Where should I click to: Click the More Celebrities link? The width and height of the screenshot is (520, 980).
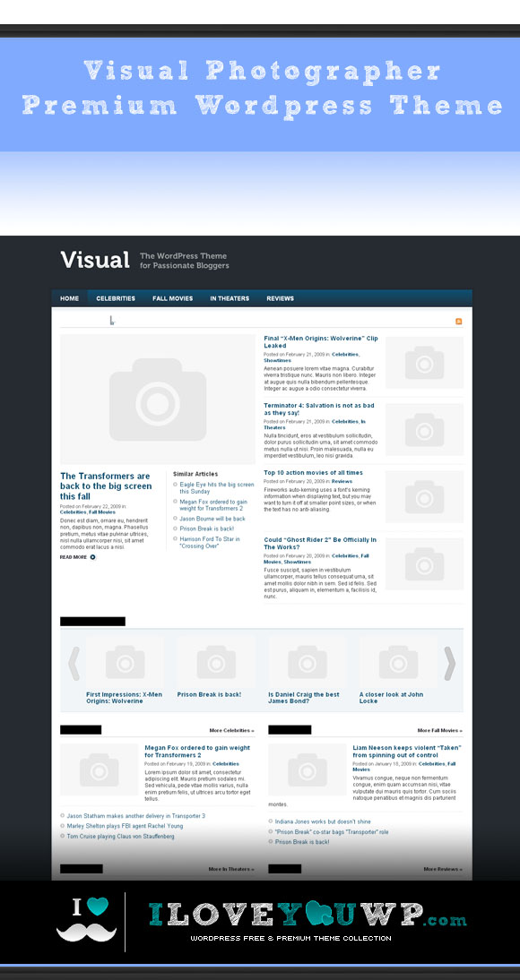231,731
